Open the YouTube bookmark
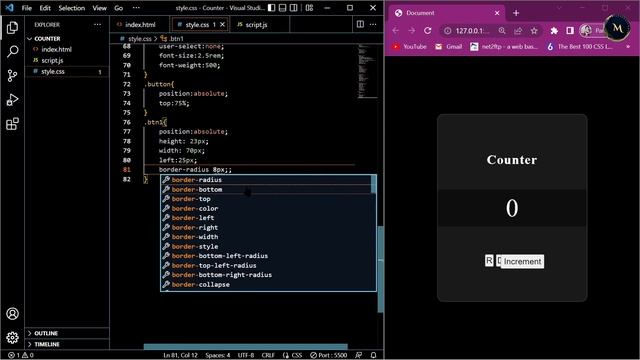This screenshot has width=640, height=360. pos(409,47)
